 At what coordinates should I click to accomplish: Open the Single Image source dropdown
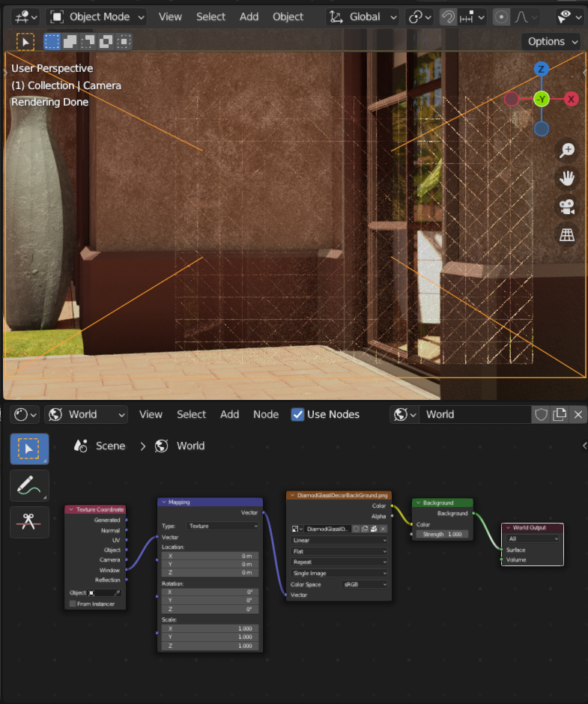[x=339, y=574]
